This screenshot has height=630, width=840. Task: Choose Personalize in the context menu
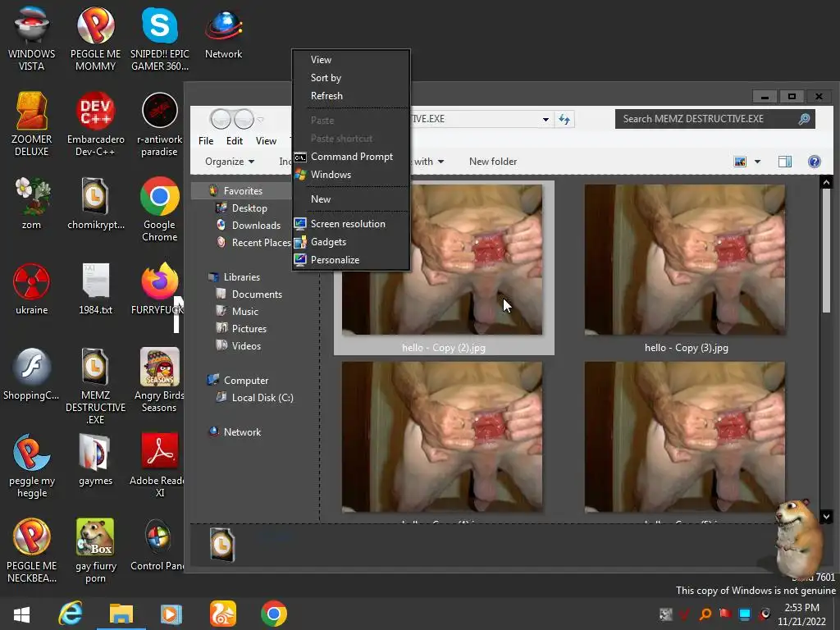[351, 260]
